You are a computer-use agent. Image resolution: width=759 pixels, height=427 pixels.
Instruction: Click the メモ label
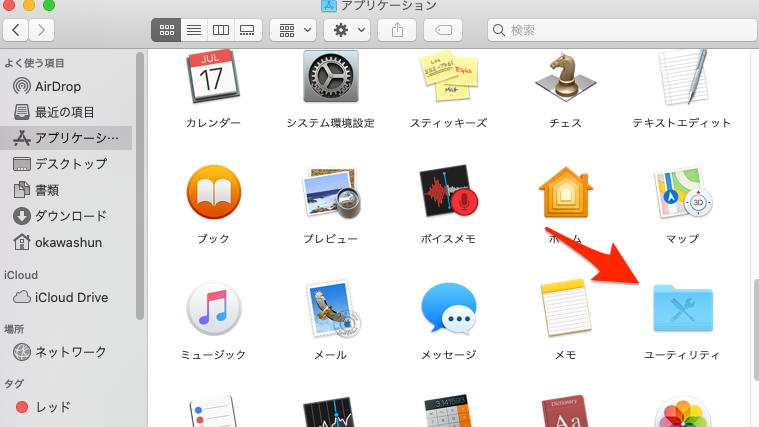pos(565,355)
